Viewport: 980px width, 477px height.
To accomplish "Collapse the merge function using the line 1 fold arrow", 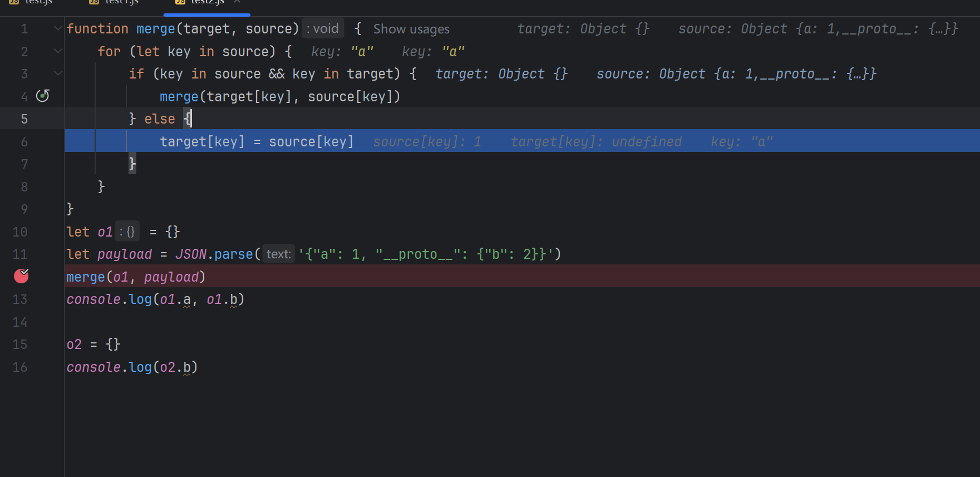I will pos(58,28).
